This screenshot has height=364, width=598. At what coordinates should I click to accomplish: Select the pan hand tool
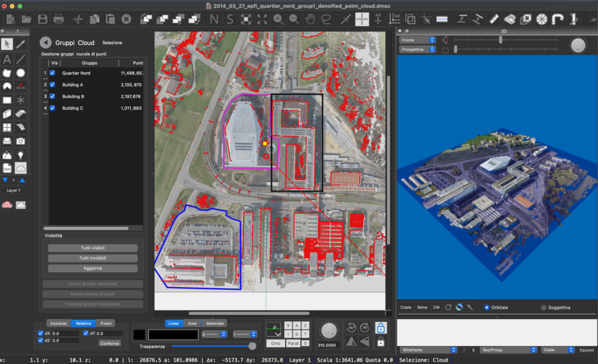310,19
